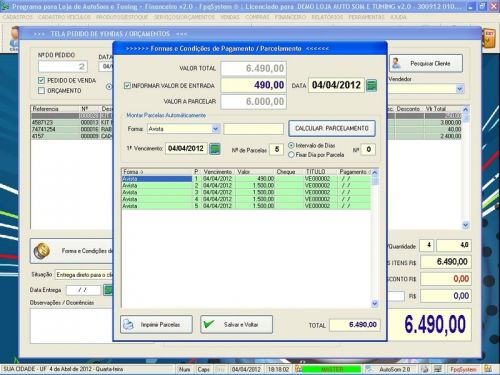Click the coins icon for Forma e Condições
Viewport: 500px width, 375px height.
[42, 251]
